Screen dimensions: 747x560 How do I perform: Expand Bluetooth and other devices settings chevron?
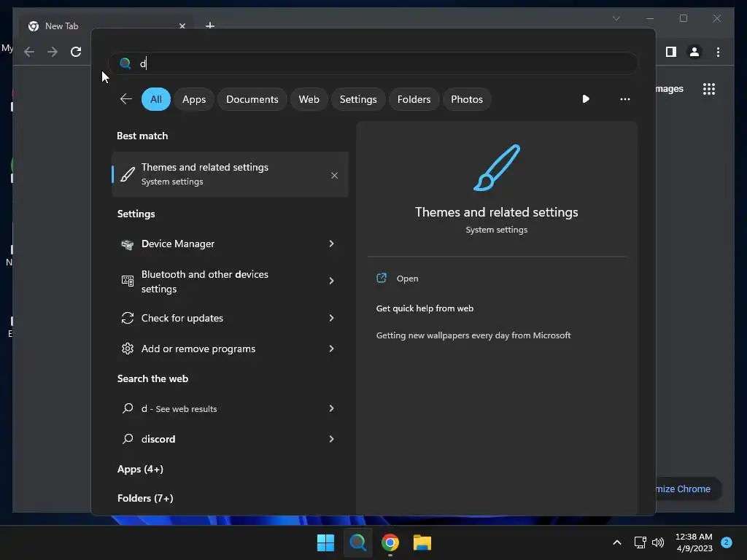[332, 281]
